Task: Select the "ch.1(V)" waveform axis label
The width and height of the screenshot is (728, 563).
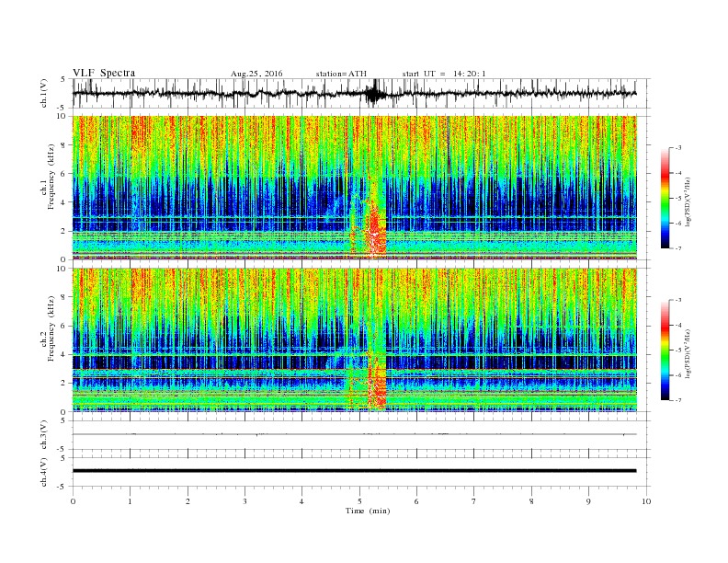Action: [44, 94]
